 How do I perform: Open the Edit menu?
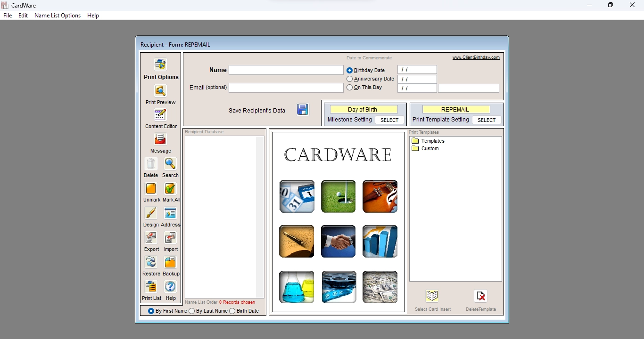pos(23,16)
